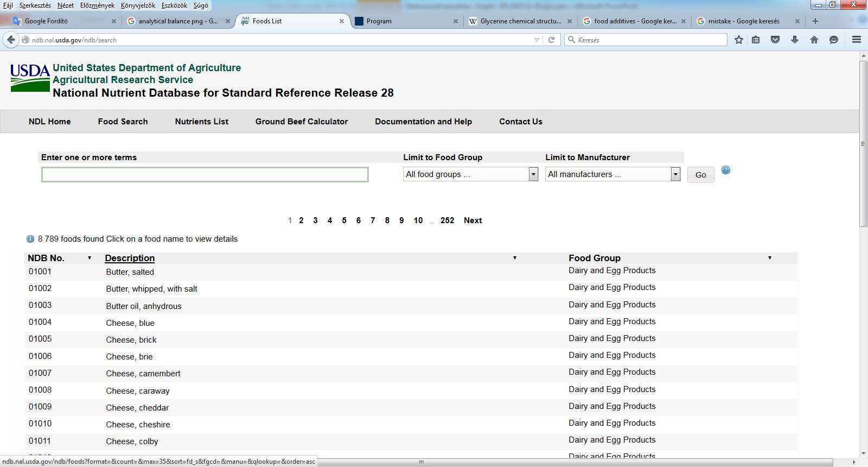Open the All manufacturers dropdown
Screen dimensions: 868x467
click(612, 174)
